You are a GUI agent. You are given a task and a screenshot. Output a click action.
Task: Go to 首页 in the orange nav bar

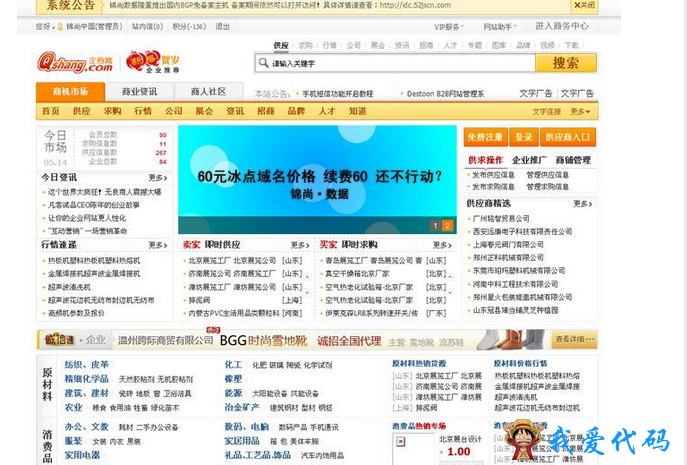coord(50,111)
